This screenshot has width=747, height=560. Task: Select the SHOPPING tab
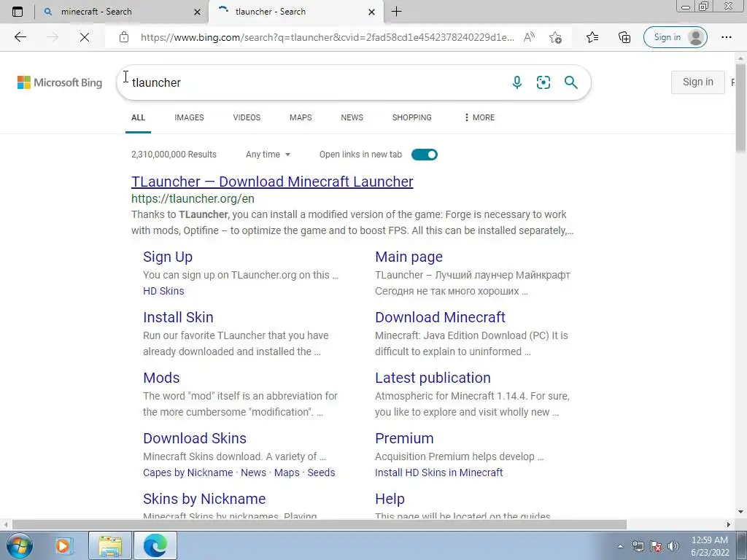pyautogui.click(x=412, y=117)
